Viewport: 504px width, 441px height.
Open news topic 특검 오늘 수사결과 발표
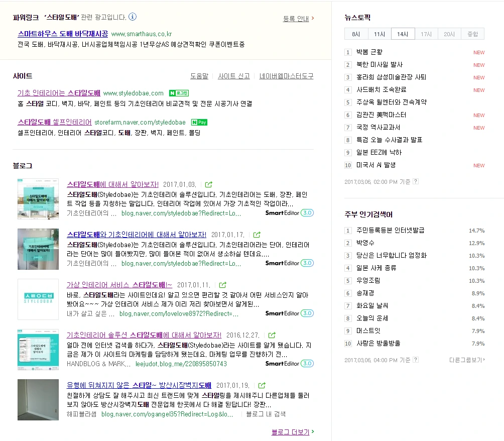389,140
